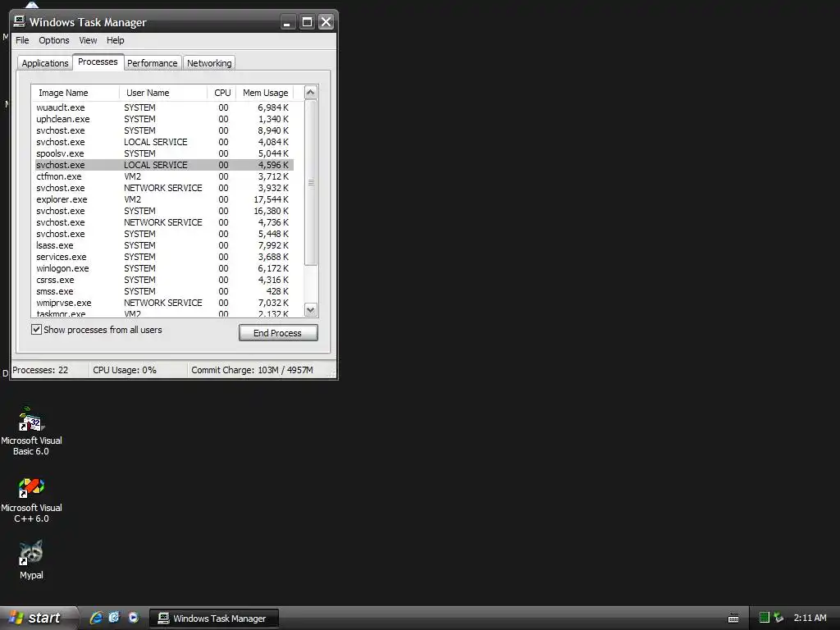
Task: Open the Help menu
Action: pyautogui.click(x=115, y=40)
